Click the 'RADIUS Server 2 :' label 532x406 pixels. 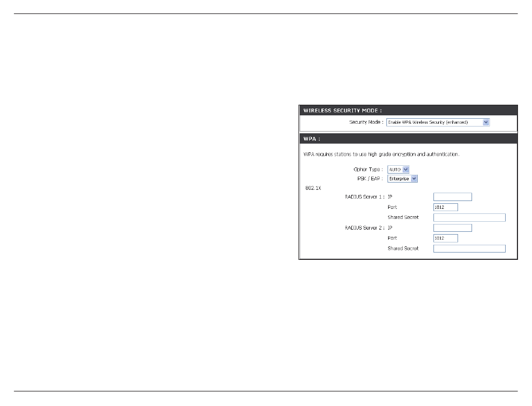[x=365, y=228]
